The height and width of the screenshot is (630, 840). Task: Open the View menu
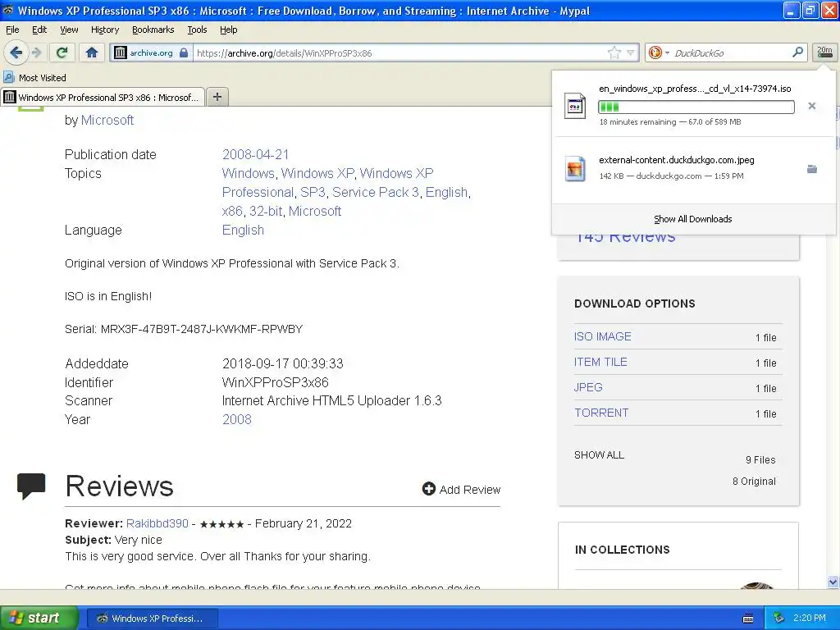pos(69,30)
